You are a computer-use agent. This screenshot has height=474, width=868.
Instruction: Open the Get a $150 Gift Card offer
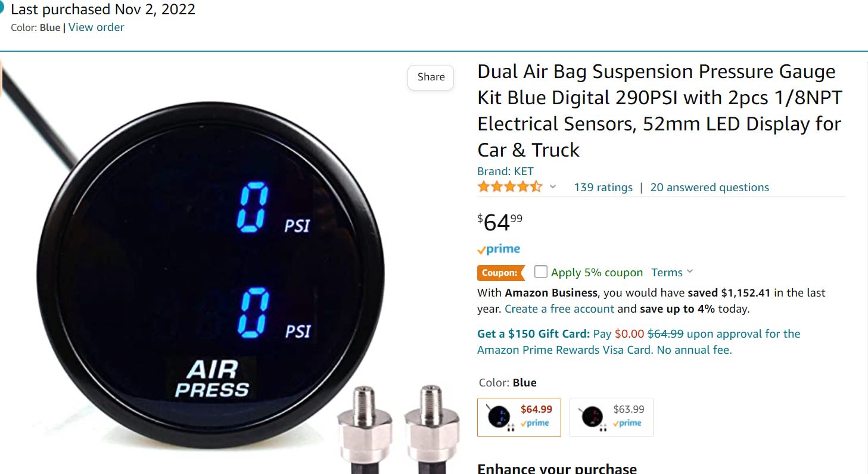click(x=639, y=341)
